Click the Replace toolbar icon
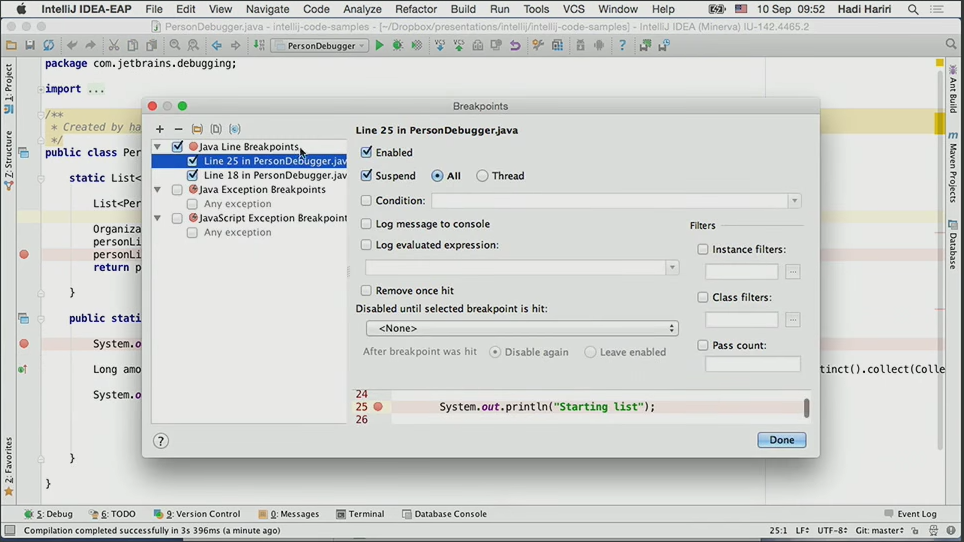 coord(193,45)
